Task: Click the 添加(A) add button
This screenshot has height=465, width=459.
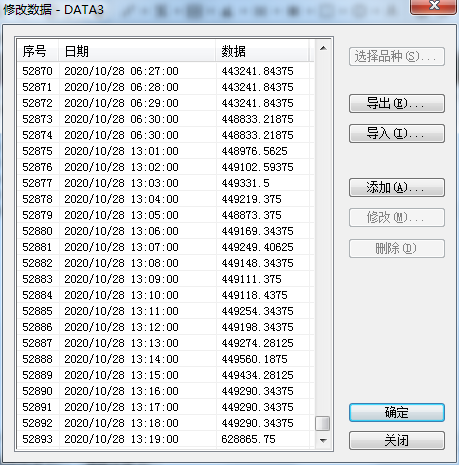Action: (x=397, y=188)
